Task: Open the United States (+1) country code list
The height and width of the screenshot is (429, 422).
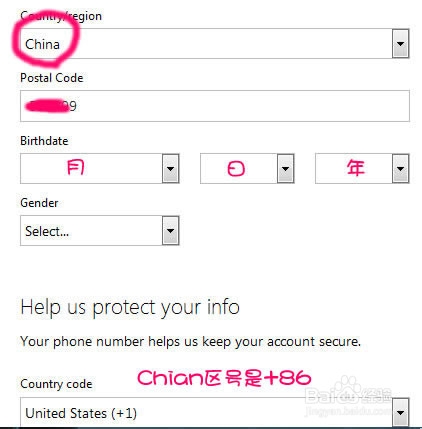Action: click(215, 412)
